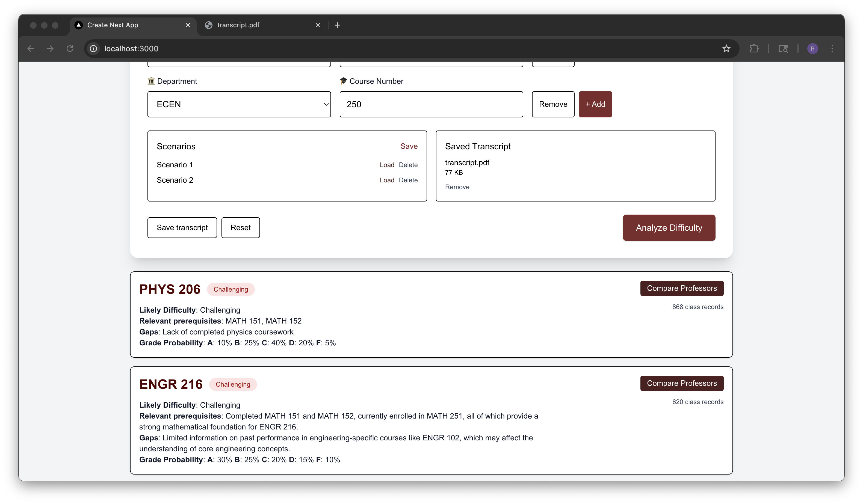Open Chrome three-dot menu
Screen dimensions: 863x504
(x=832, y=49)
